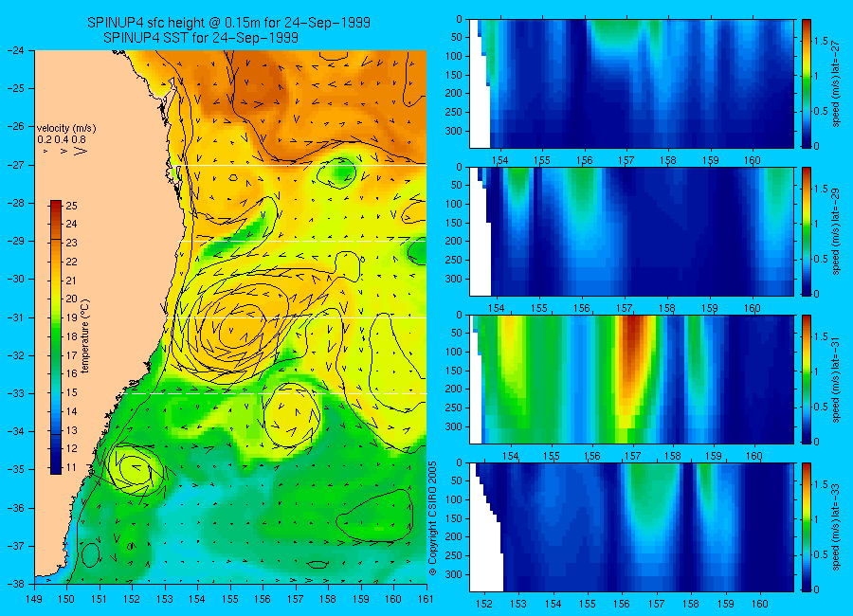Click the subtitle "SPINUP4 SST for 24-Sep-1999"
853x616 pixels.
pos(201,38)
